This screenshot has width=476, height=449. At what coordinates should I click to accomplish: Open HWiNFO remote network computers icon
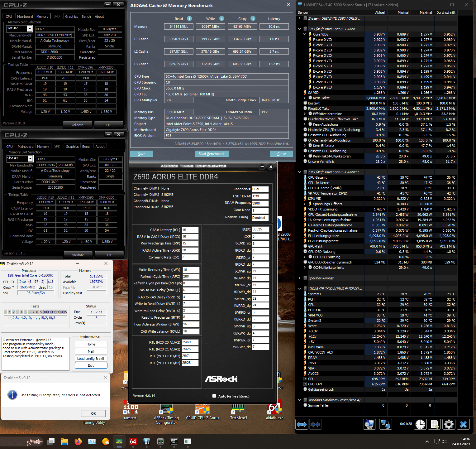click(385, 424)
